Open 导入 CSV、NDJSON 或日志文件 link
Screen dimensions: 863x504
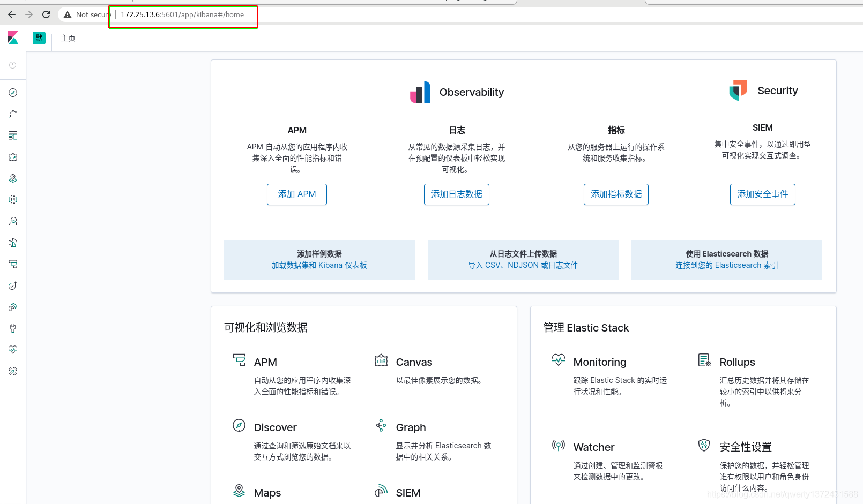click(523, 265)
